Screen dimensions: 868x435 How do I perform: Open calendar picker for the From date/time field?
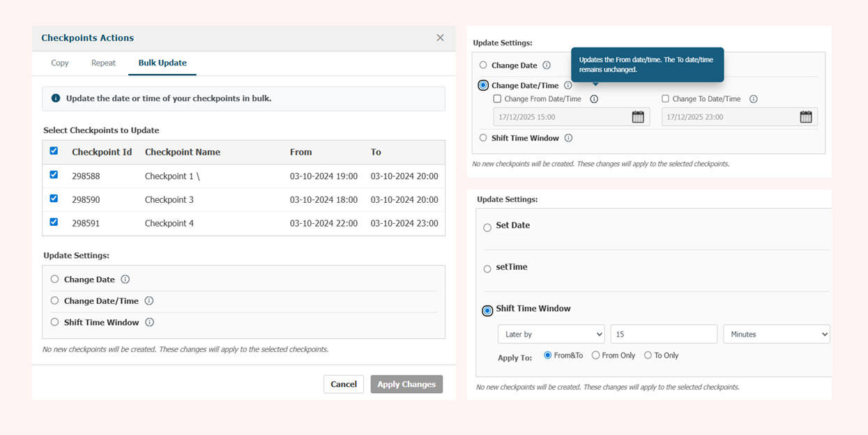[x=638, y=116]
